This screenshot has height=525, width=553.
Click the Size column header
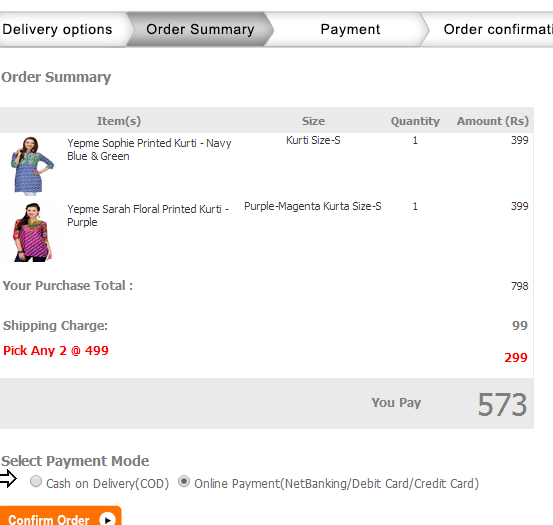313,121
